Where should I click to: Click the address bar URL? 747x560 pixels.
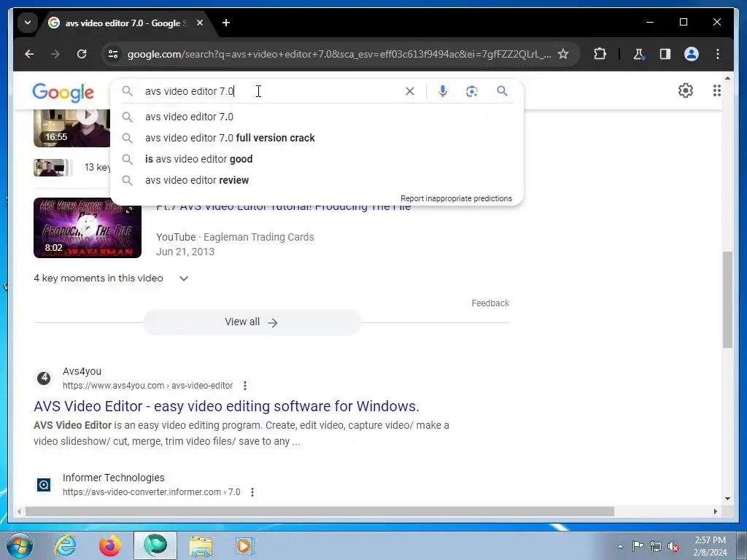point(338,54)
